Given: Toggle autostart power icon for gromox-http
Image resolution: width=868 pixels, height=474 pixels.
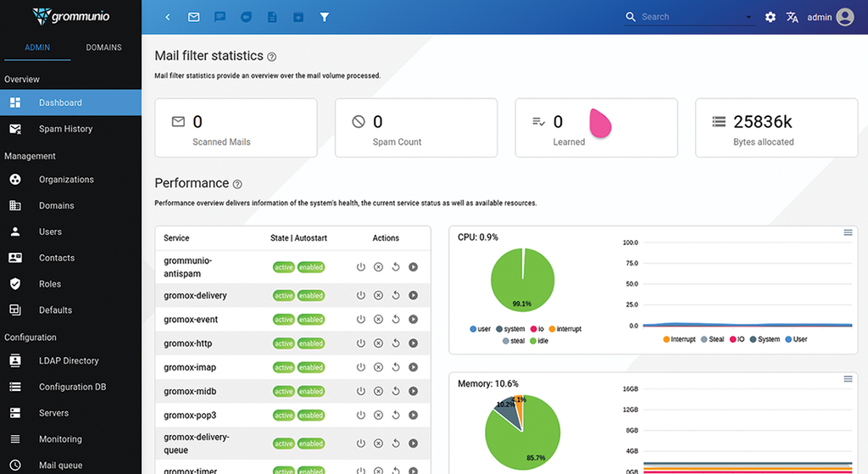Looking at the screenshot, I should pos(361,343).
